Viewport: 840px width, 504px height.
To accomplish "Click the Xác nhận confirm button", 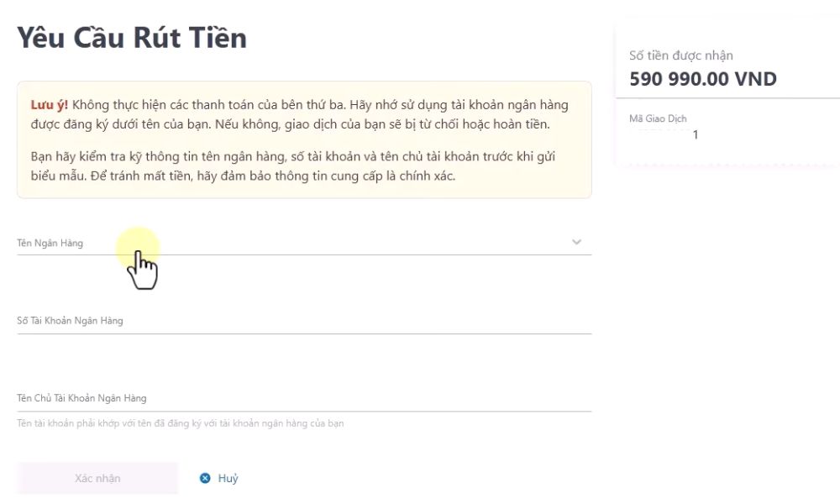I will (x=97, y=477).
